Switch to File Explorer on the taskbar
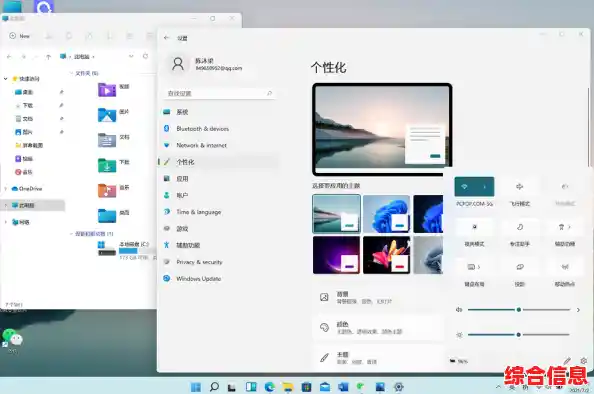This screenshot has width=594, height=394. click(288, 387)
